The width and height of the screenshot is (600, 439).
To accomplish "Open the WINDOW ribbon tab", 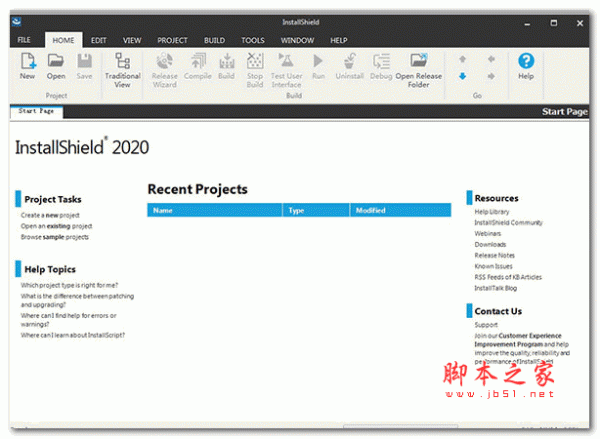I will pos(297,40).
